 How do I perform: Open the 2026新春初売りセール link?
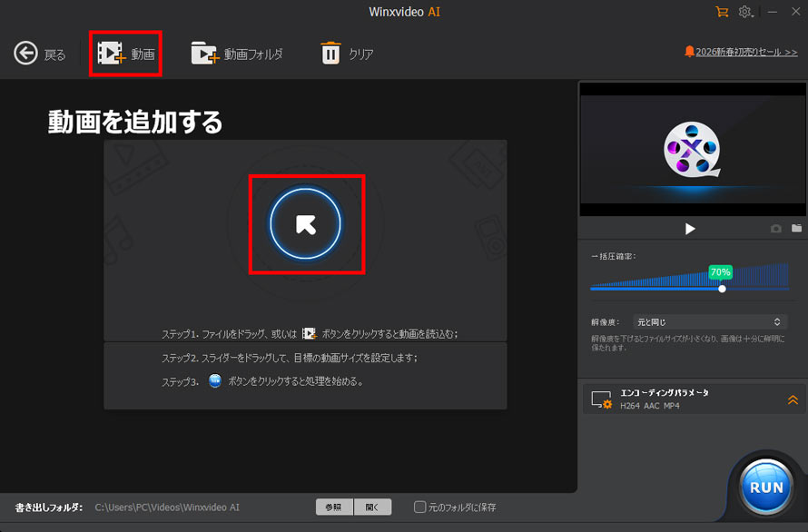[x=740, y=53]
